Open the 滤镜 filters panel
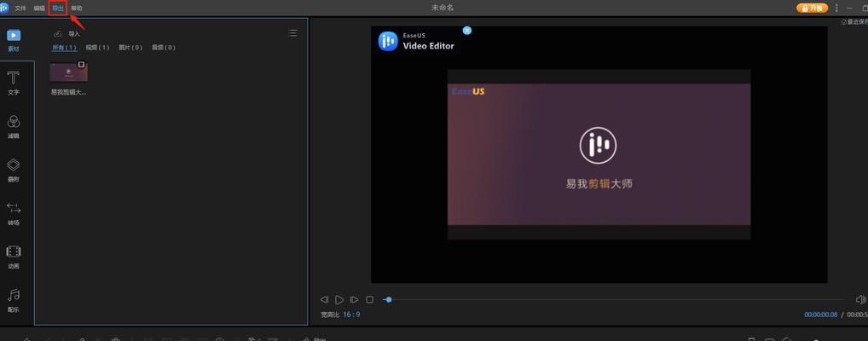This screenshot has height=341, width=868. point(14,127)
